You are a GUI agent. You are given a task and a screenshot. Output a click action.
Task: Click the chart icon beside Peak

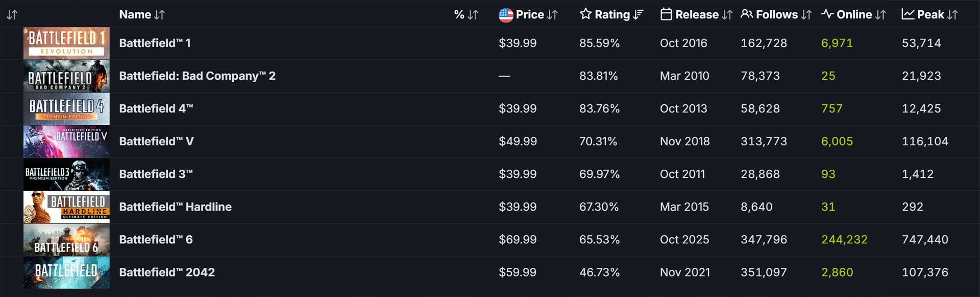click(908, 14)
